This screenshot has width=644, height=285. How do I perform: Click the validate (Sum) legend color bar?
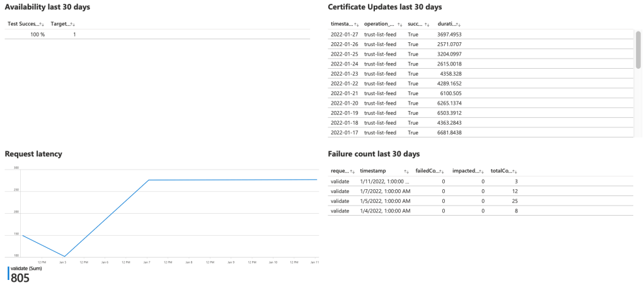coord(9,273)
